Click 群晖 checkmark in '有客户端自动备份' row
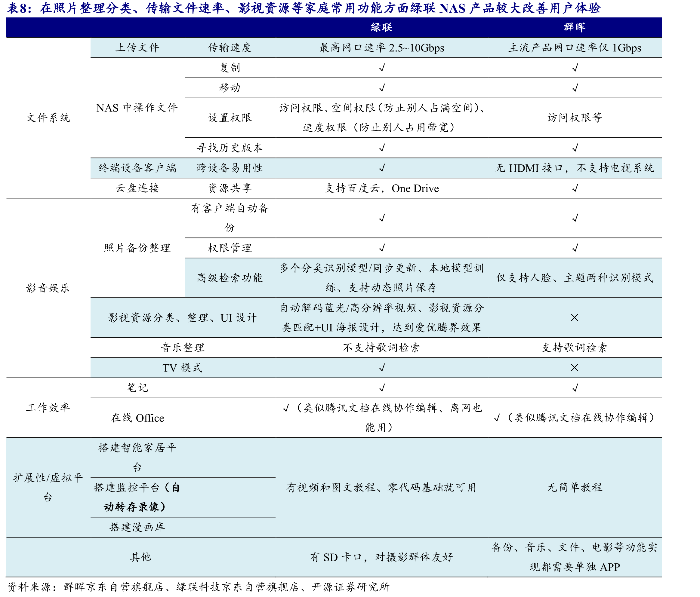Image resolution: width=700 pixels, height=597 pixels. pos(575,218)
